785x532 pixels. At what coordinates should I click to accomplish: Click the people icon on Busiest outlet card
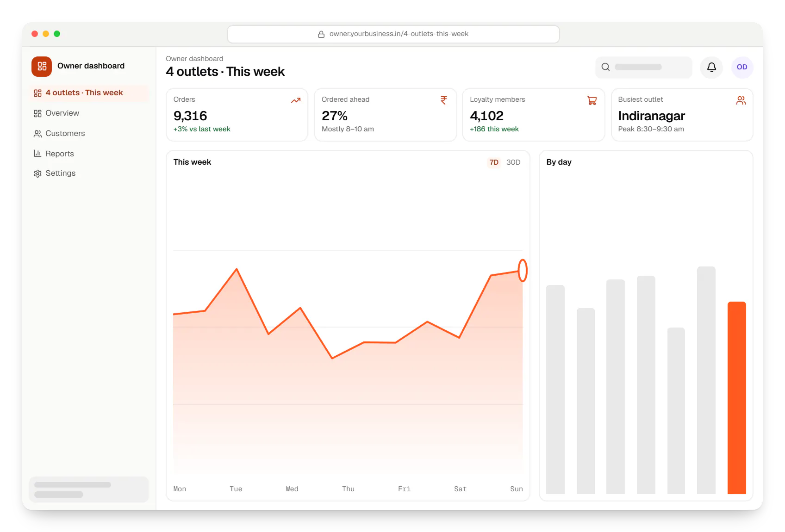coord(741,100)
